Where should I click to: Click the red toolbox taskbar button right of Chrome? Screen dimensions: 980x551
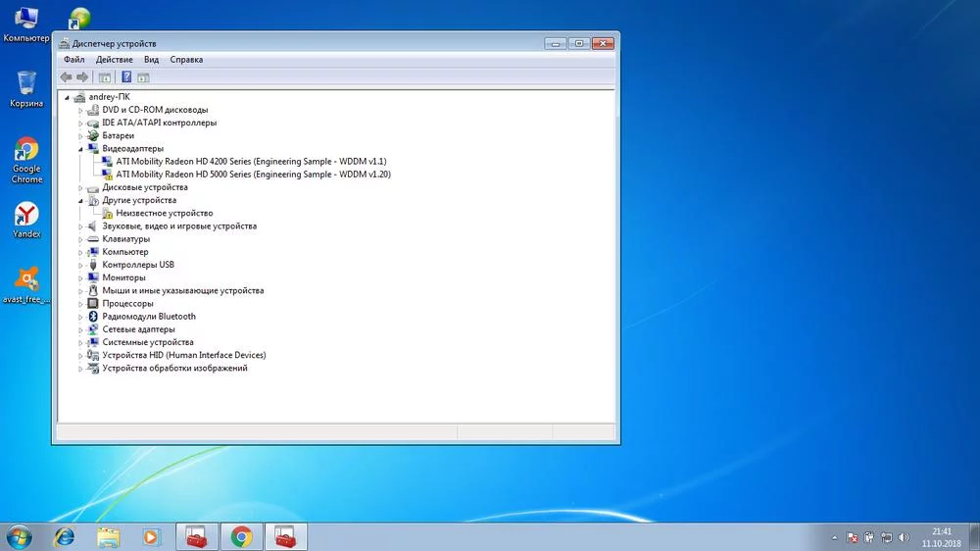pyautogui.click(x=285, y=537)
